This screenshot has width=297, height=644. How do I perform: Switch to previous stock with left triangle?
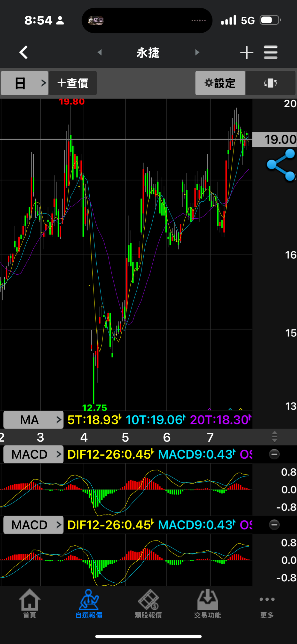pyautogui.click(x=99, y=53)
